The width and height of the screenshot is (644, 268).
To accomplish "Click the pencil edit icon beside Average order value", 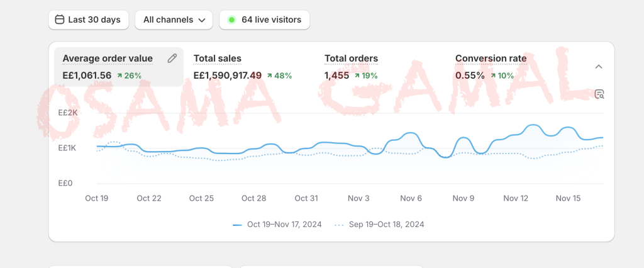I will (x=172, y=59).
